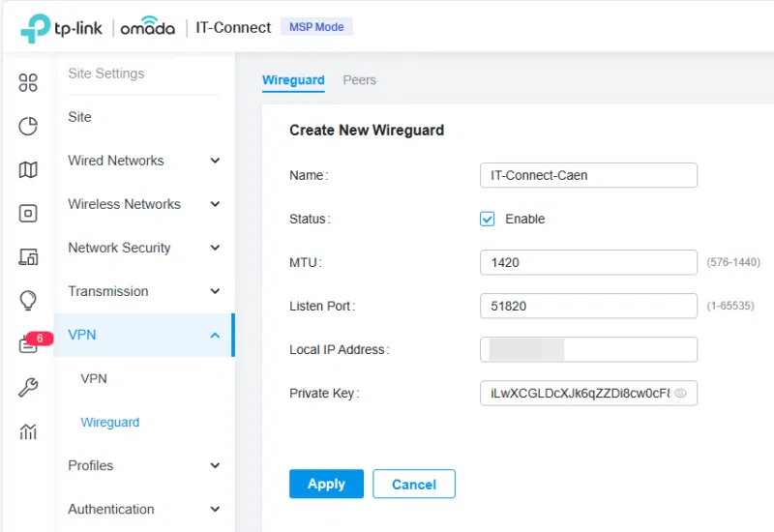Open the Map icon in sidebar
Screen dimensions: 774x532
(28, 170)
